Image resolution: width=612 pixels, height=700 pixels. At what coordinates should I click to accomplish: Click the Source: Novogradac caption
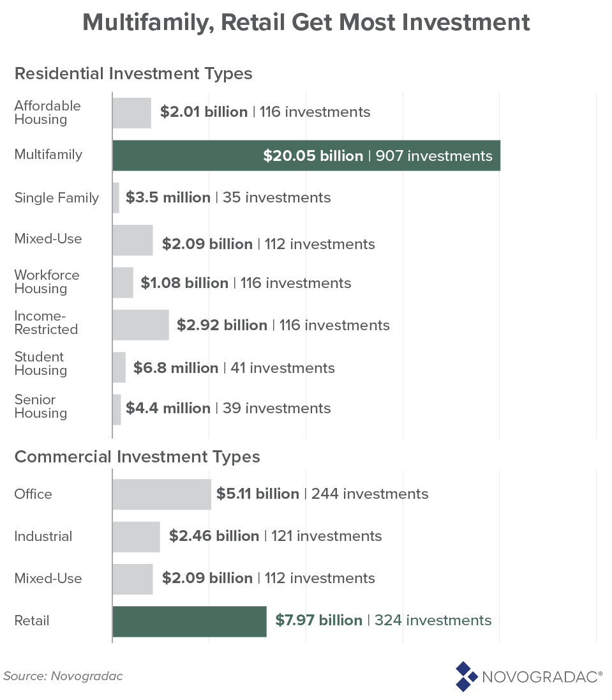(x=63, y=676)
